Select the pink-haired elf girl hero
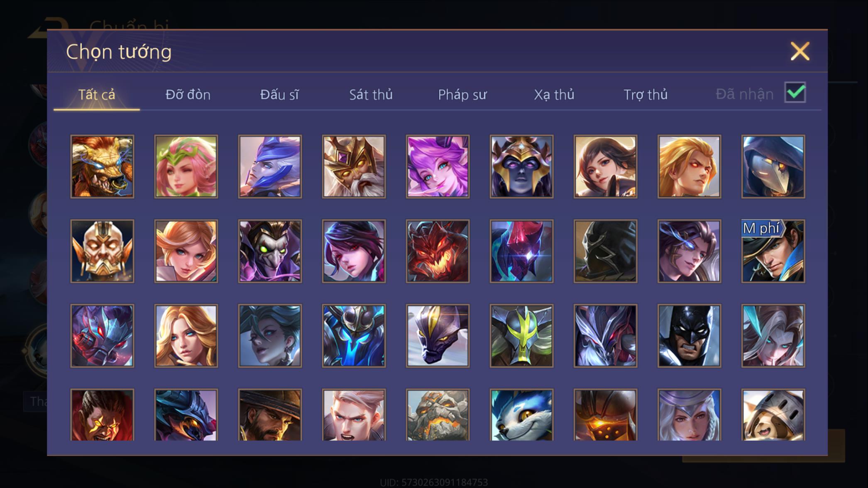868x488 pixels. [186, 166]
